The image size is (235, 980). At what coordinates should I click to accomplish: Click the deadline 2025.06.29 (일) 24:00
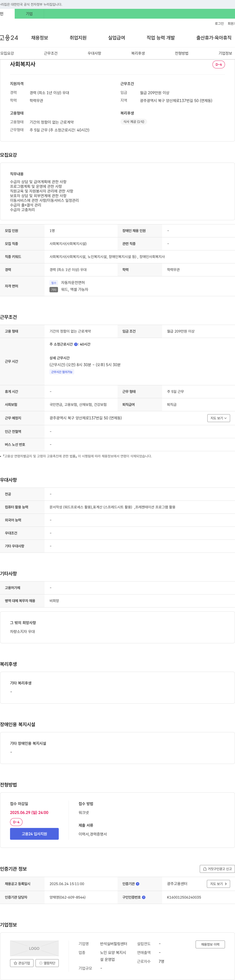pos(29,812)
